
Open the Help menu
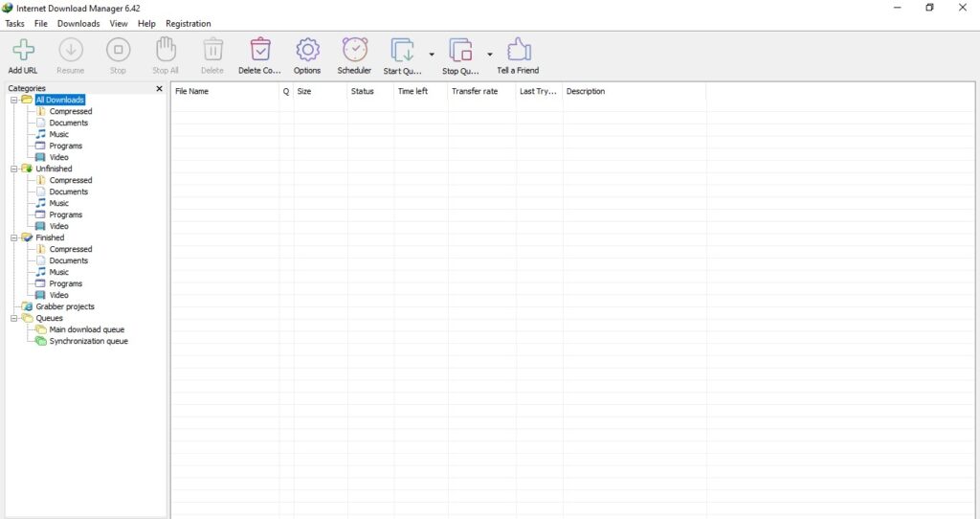[x=146, y=24]
